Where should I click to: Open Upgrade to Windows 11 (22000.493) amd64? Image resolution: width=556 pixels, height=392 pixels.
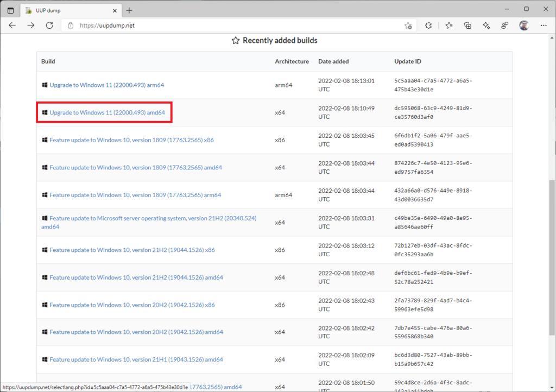coord(107,112)
